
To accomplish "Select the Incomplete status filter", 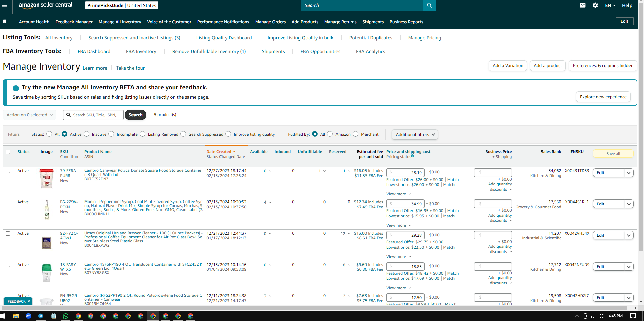I will tap(111, 134).
